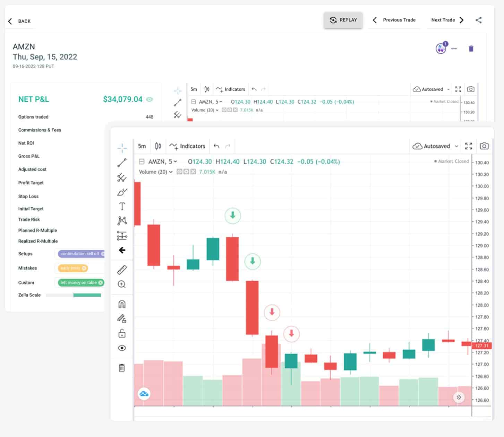Screen dimensions: 504x437
Task: Open the three-dot more options menu
Action: 454,49
